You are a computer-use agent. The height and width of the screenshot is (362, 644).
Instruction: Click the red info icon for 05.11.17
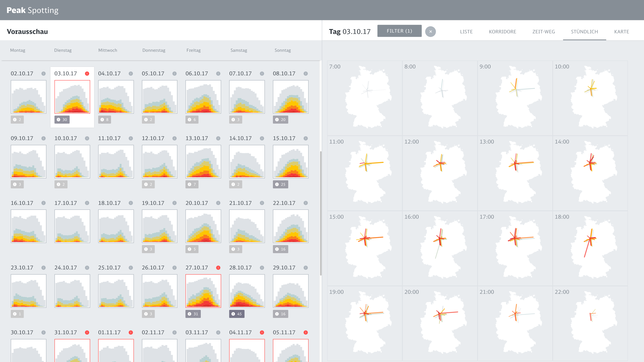coord(306,332)
